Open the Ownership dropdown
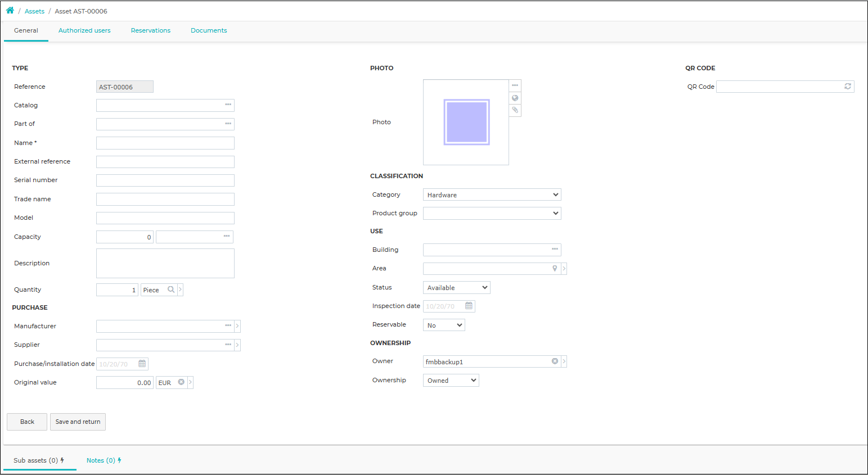 [451, 381]
